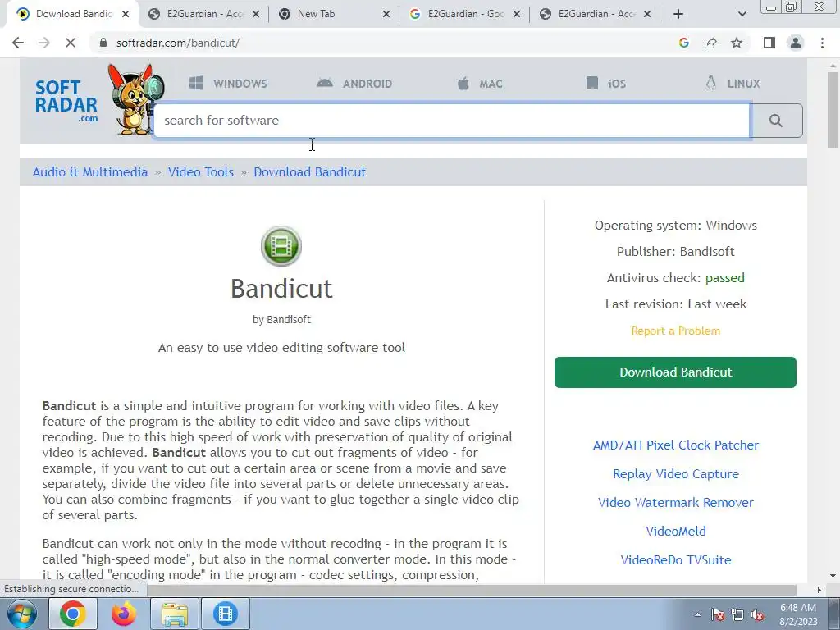Share this page via the share icon
The image size is (840, 630).
710,43
